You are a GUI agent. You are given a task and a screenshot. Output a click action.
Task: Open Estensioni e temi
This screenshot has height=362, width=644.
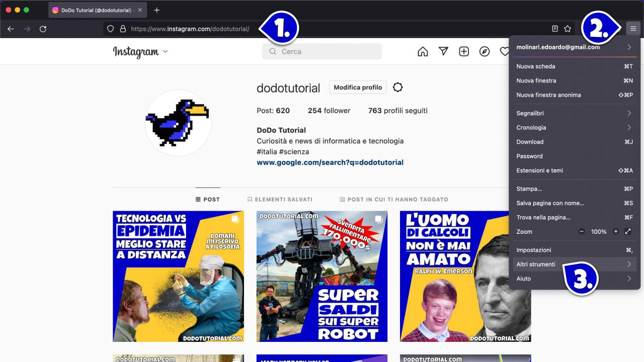click(x=575, y=170)
